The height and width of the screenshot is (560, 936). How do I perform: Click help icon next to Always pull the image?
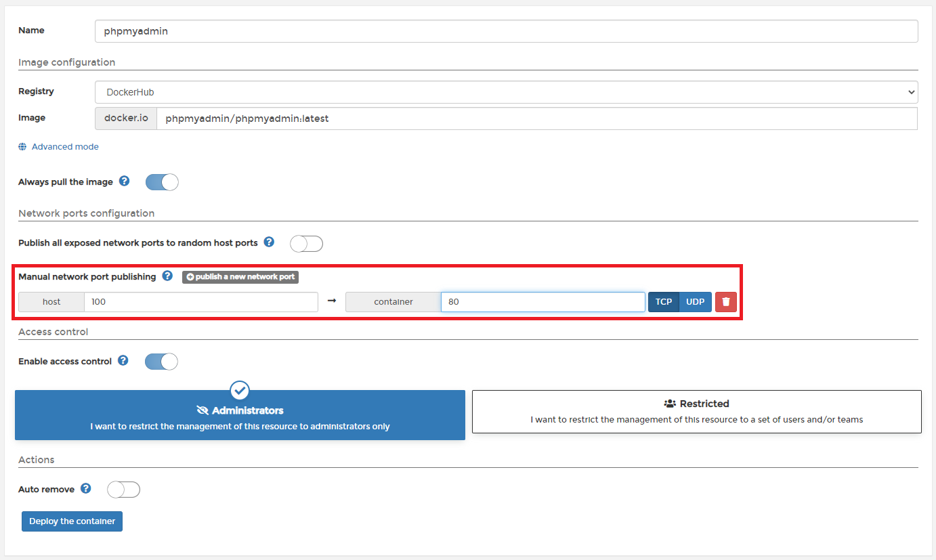point(125,181)
